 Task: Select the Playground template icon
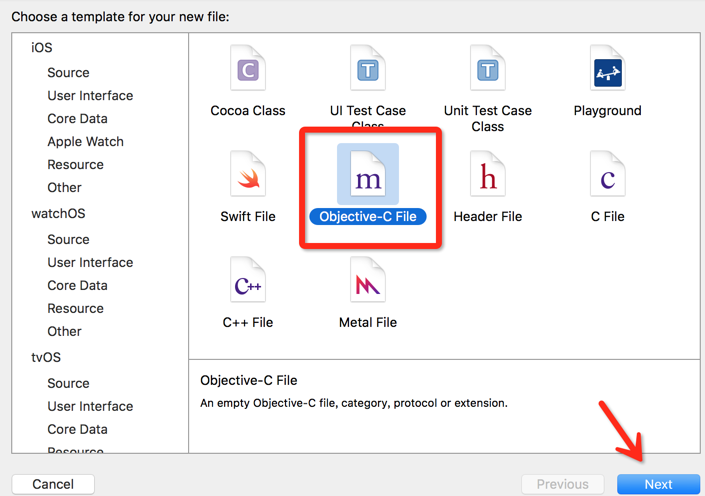[x=608, y=70]
